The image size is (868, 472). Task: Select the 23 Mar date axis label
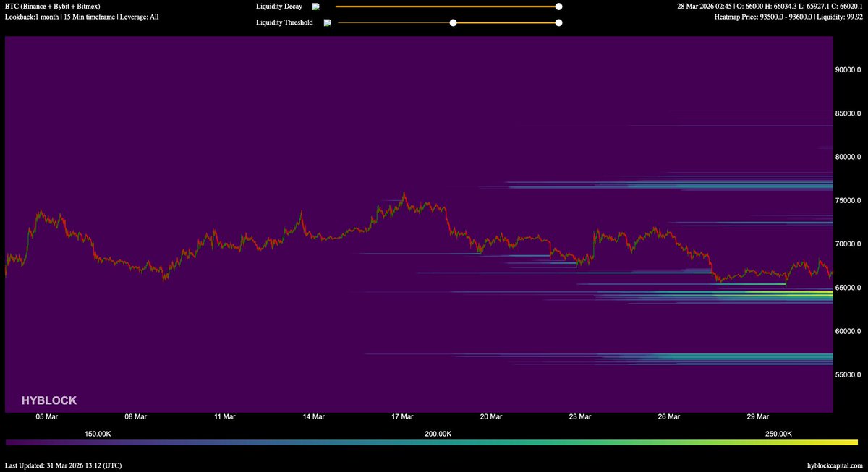(x=579, y=416)
